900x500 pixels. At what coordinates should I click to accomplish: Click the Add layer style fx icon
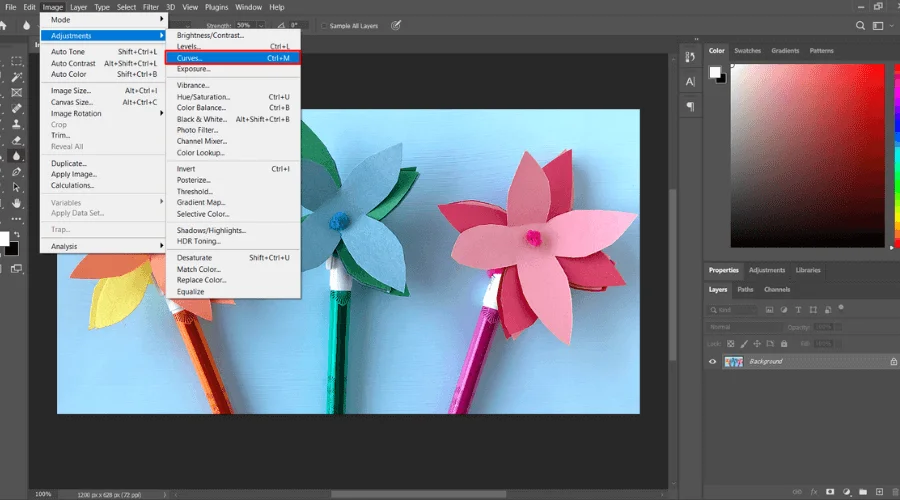tap(813, 492)
